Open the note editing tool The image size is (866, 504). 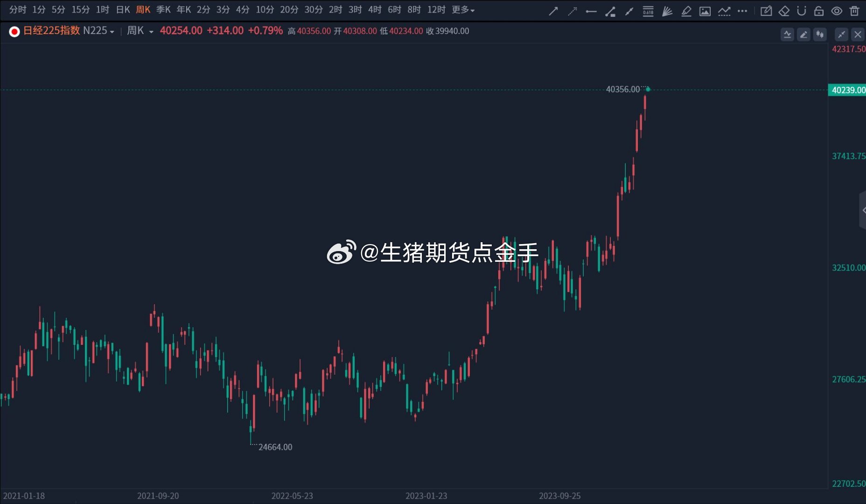tap(766, 11)
